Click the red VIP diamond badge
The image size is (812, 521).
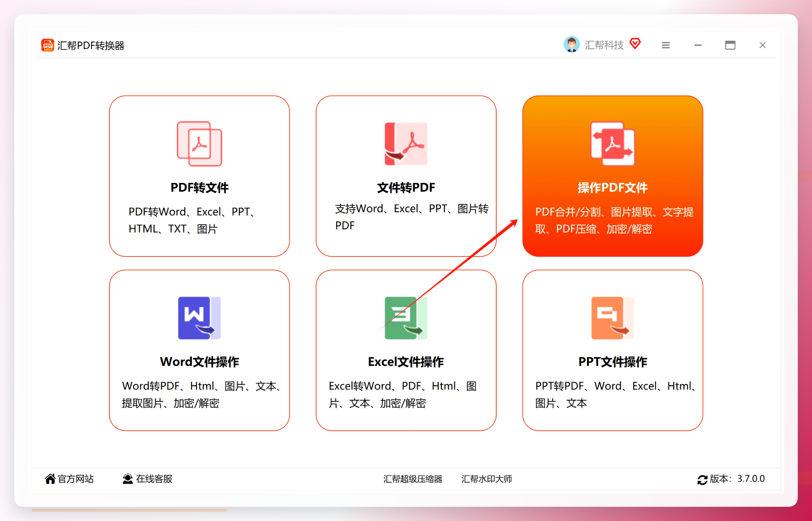point(635,44)
